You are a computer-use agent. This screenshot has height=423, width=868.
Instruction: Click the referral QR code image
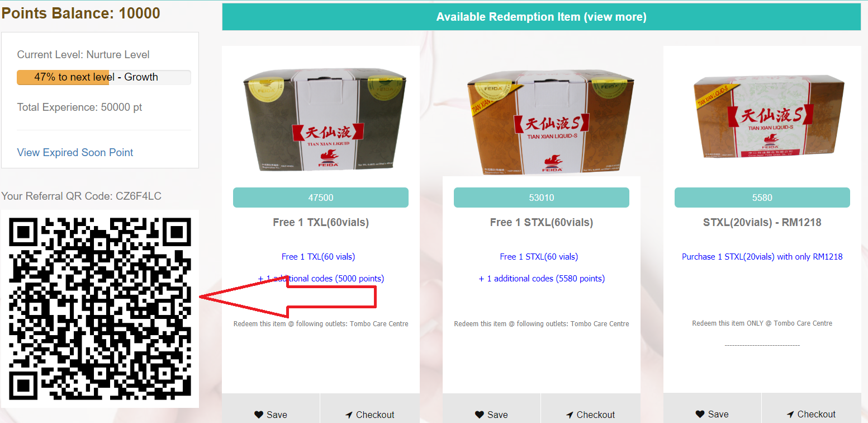pos(100,309)
